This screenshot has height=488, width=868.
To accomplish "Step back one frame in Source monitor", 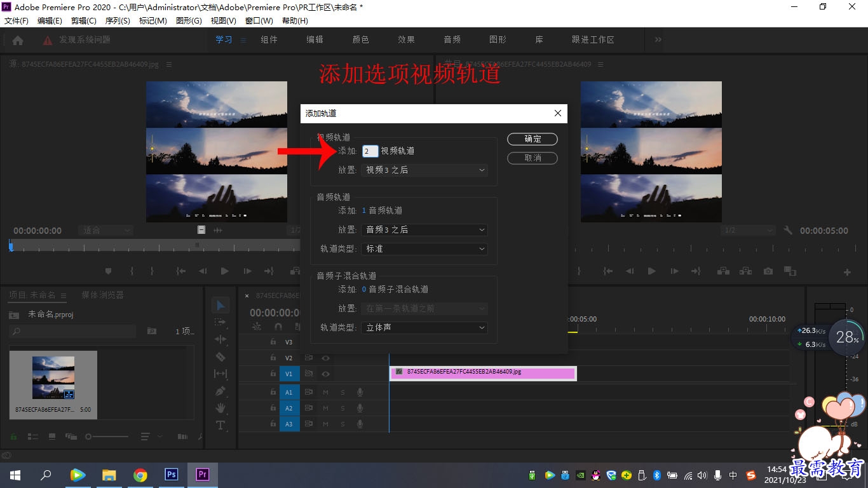I will click(203, 271).
